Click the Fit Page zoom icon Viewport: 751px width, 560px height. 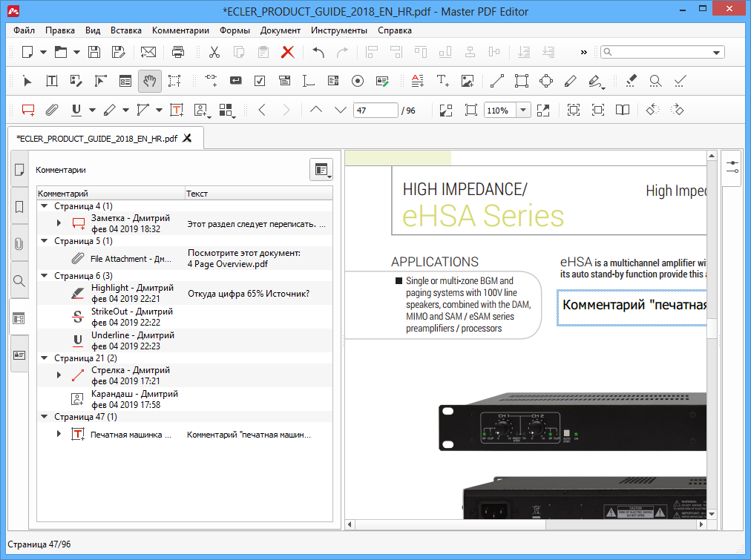[471, 111]
